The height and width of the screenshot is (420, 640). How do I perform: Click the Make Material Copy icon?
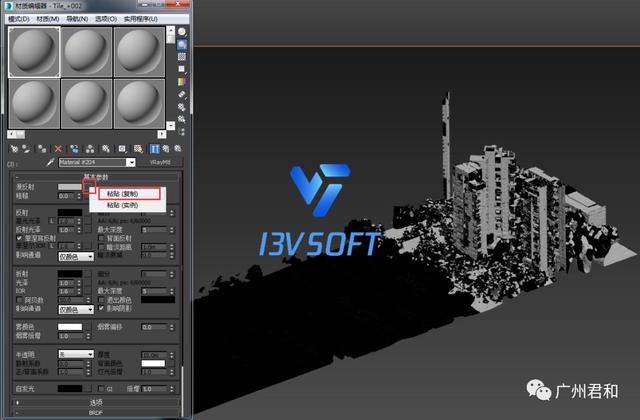74,149
